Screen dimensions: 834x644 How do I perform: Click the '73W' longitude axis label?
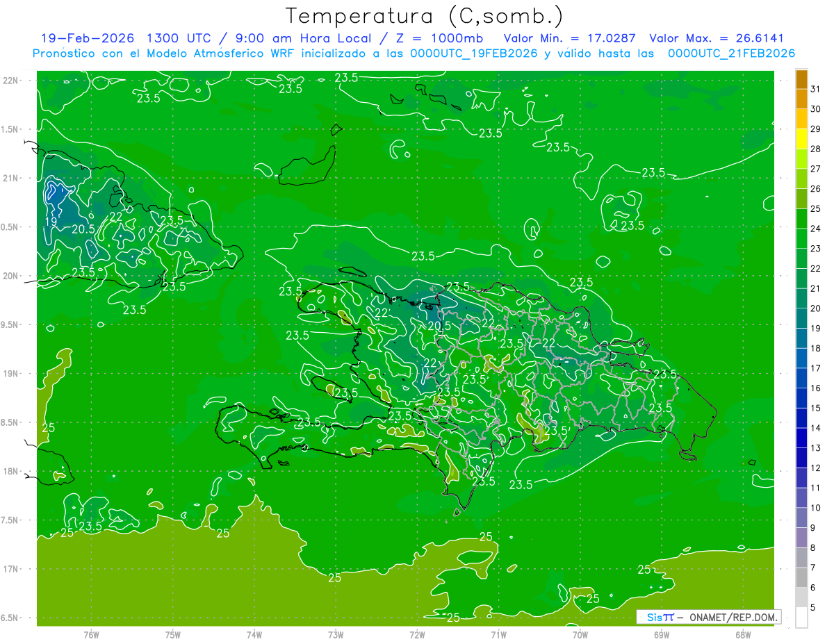coord(336,634)
